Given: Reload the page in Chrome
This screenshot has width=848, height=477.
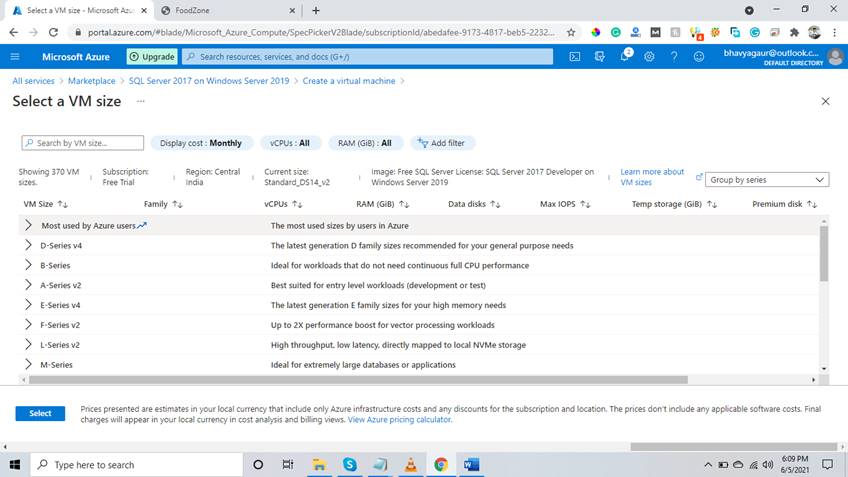Looking at the screenshot, I should click(53, 32).
